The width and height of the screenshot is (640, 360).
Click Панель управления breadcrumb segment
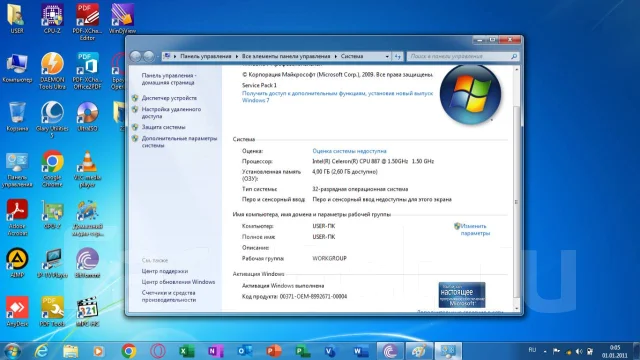tap(206, 56)
